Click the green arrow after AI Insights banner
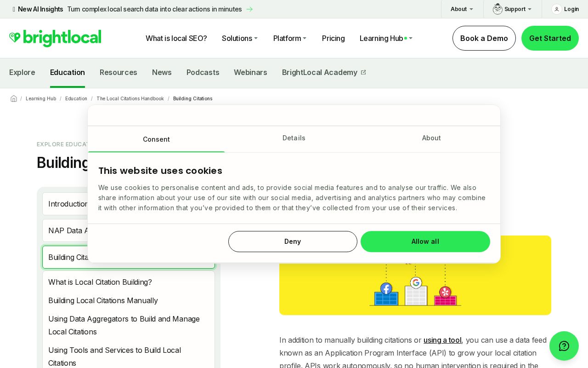 (x=249, y=9)
